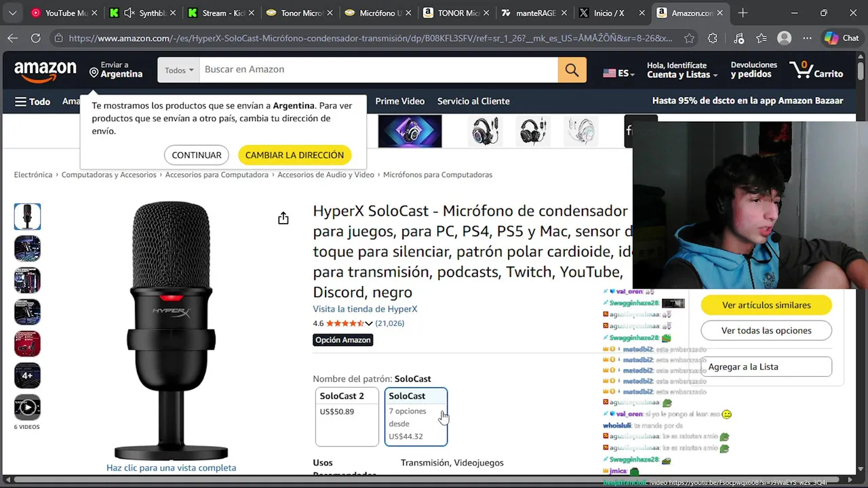Open the Copilot Chat button
Screen dimensions: 868x488
tap(842, 38)
